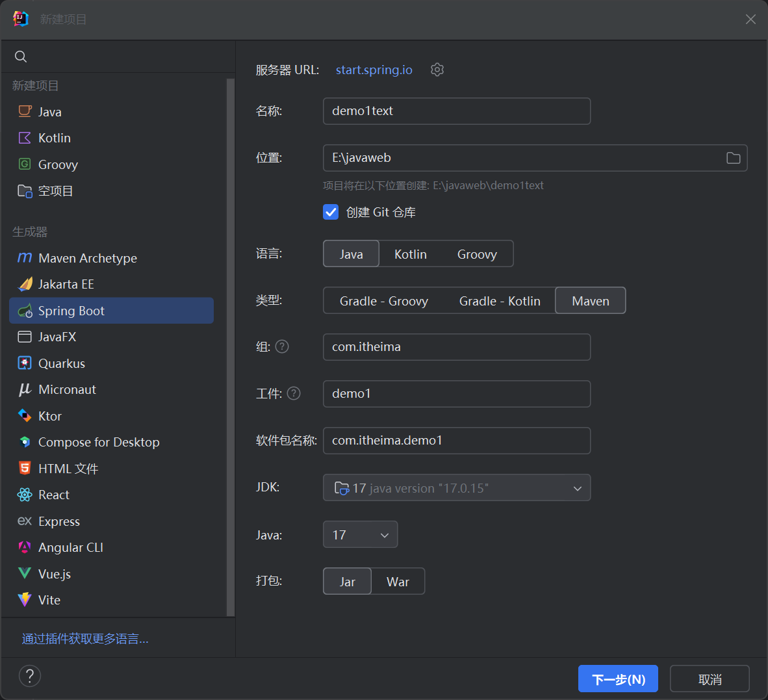Image resolution: width=768 pixels, height=700 pixels.
Task: Select Jar packaging
Action: (347, 582)
